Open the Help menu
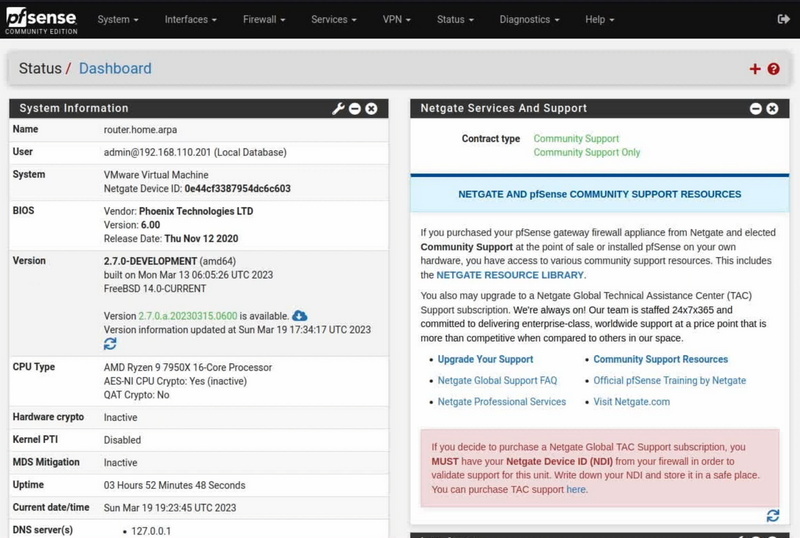The height and width of the screenshot is (538, 800). (x=599, y=19)
